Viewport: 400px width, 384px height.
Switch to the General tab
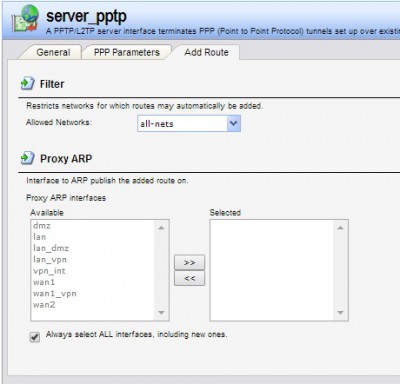coord(53,52)
